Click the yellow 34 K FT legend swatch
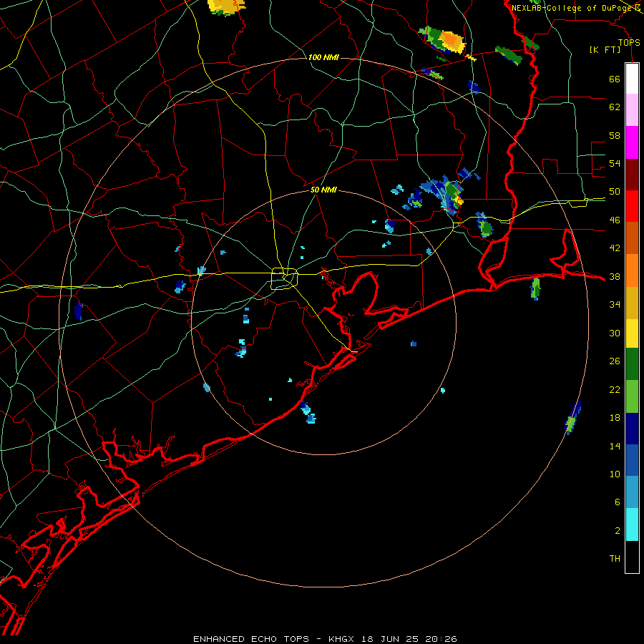This screenshot has height=644, width=644. tap(632, 333)
